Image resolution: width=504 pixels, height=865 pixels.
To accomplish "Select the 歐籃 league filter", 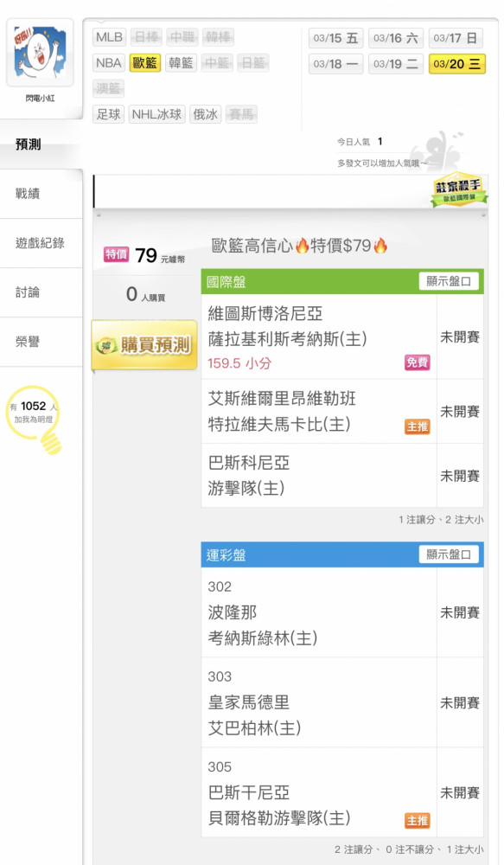I will (x=145, y=63).
